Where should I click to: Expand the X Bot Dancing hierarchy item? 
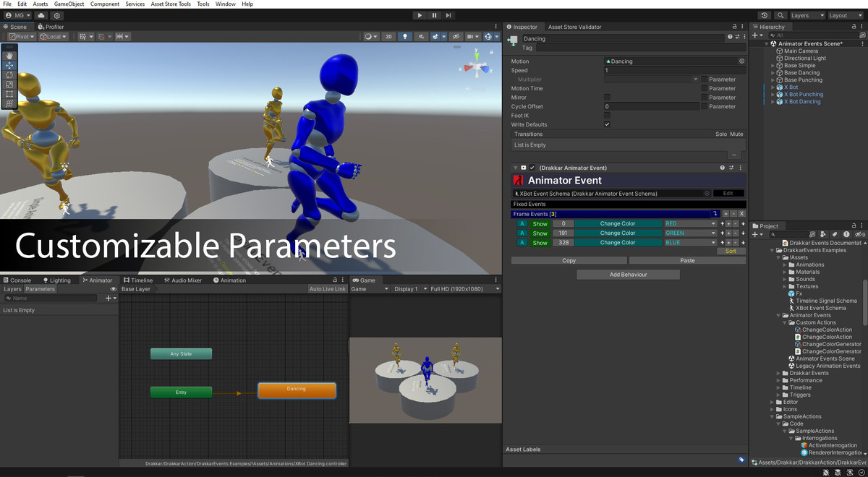[773, 102]
